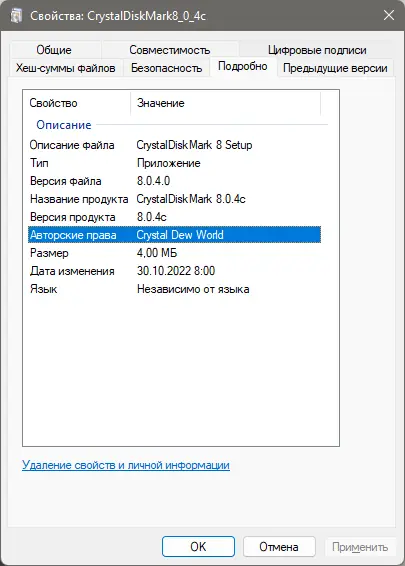Click the Приложение type value

click(169, 163)
